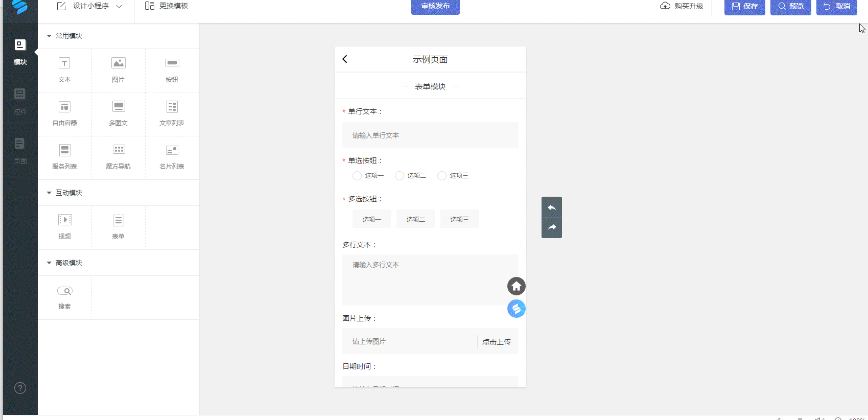Toggle multi-select option 选项一

(x=372, y=219)
